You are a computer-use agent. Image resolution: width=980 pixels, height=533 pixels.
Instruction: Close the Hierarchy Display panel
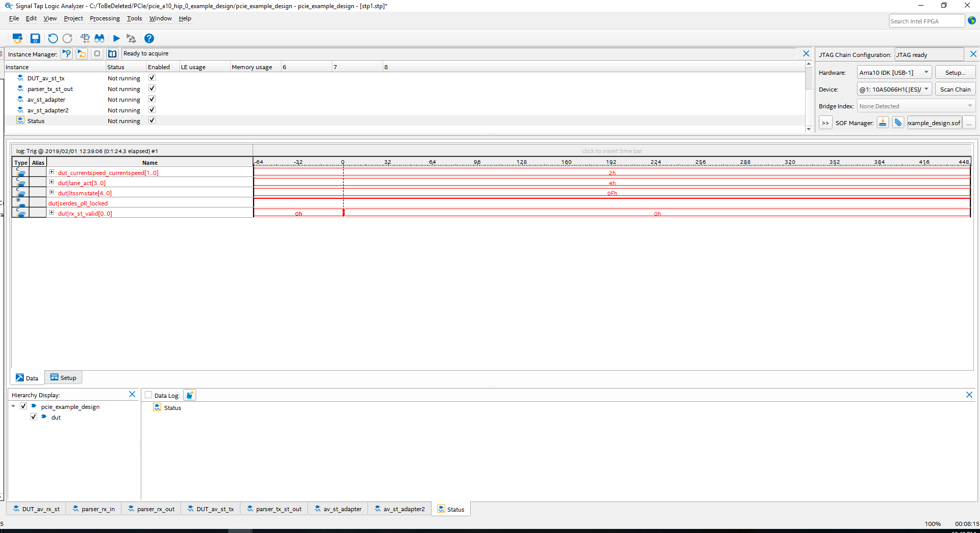tap(132, 394)
